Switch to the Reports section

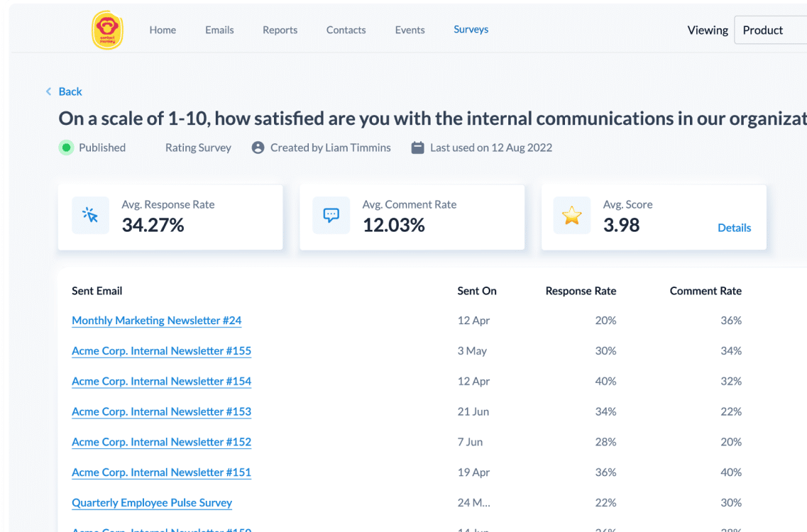280,30
